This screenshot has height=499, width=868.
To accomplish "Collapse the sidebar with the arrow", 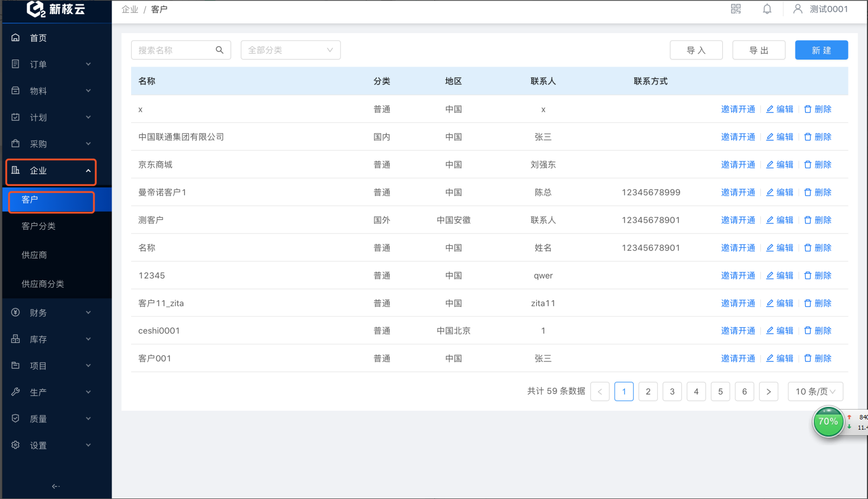I will 56,486.
